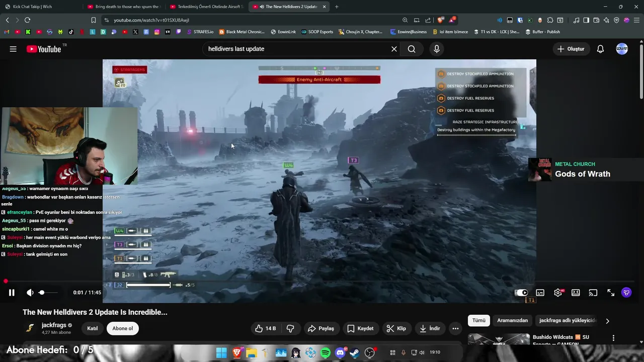644x362 pixels.
Task: Save the video with Kaydet
Action: (360, 328)
